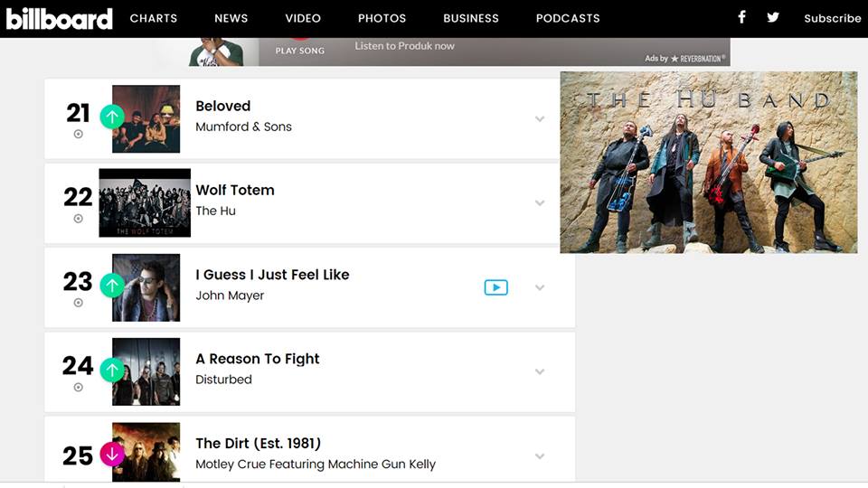
Task: Expand details for A Reason To Fight
Action: tap(540, 371)
